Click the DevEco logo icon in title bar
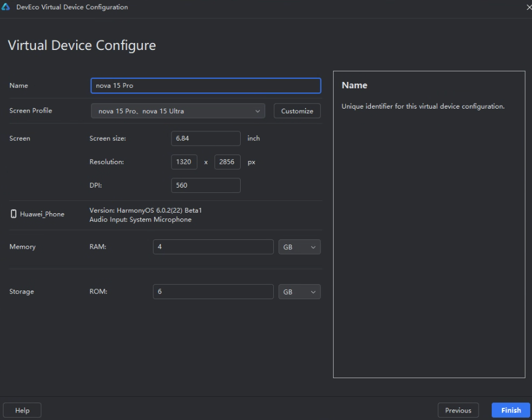532x420 pixels. (x=6, y=7)
